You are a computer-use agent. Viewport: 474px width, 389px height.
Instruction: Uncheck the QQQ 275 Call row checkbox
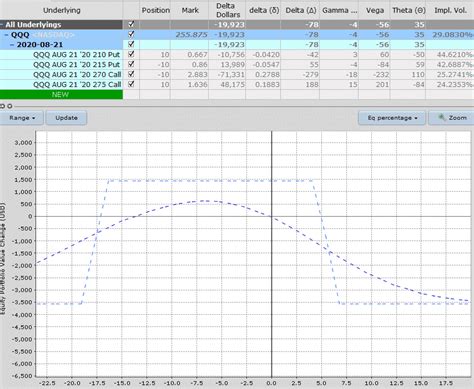coord(131,84)
